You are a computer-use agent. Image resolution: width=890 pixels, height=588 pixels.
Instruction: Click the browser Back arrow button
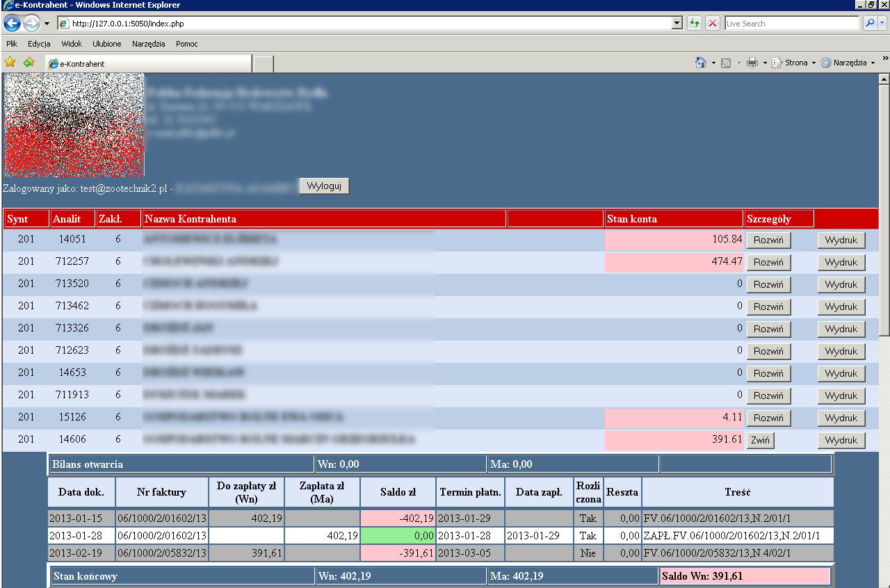tap(13, 23)
